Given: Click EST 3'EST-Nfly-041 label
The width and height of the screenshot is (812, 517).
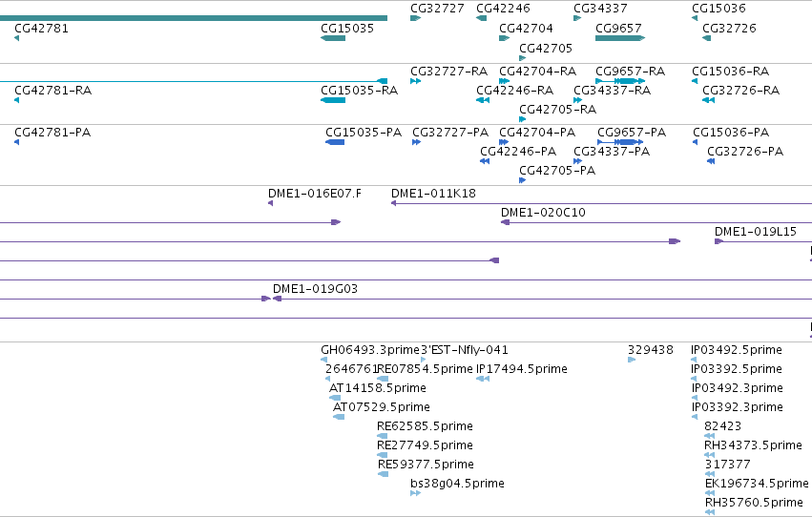Looking at the screenshot, I should pos(465,350).
